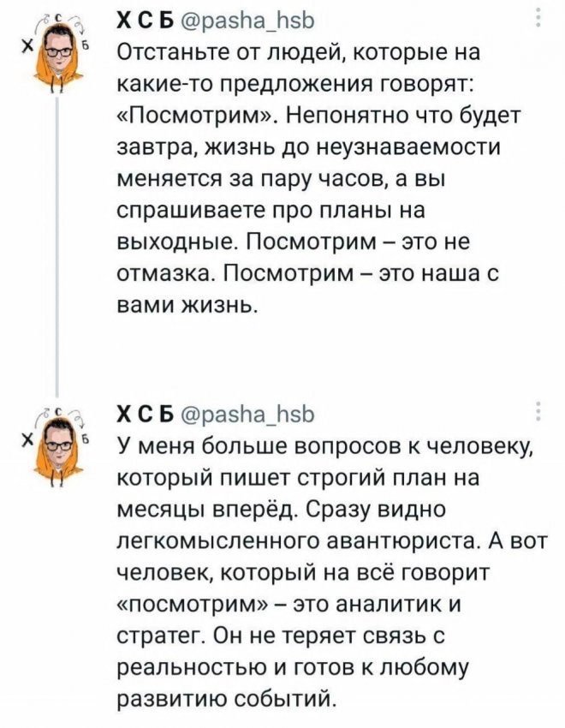Viewport: 565px width, 728px height.
Task: Click the word 'легкомысленного' in the second tweet
Action: click(217, 541)
